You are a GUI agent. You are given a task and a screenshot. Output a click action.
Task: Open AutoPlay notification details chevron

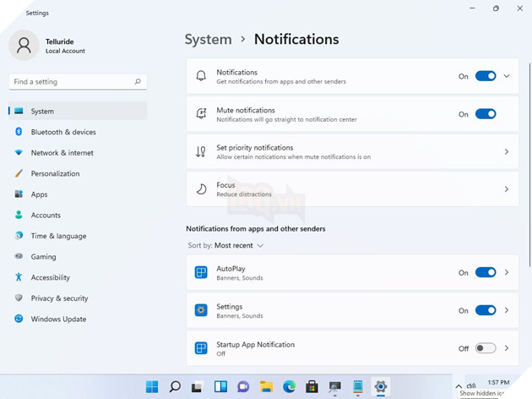[506, 272]
